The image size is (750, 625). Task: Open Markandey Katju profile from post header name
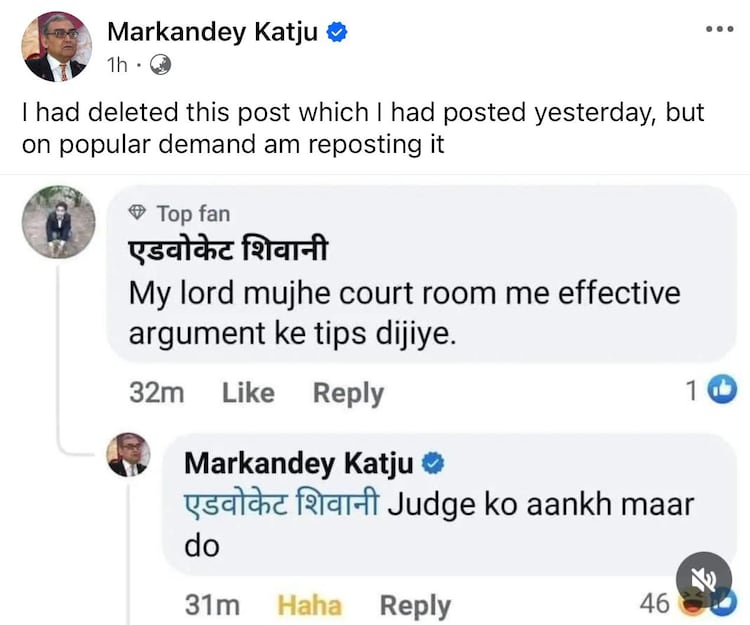(212, 32)
